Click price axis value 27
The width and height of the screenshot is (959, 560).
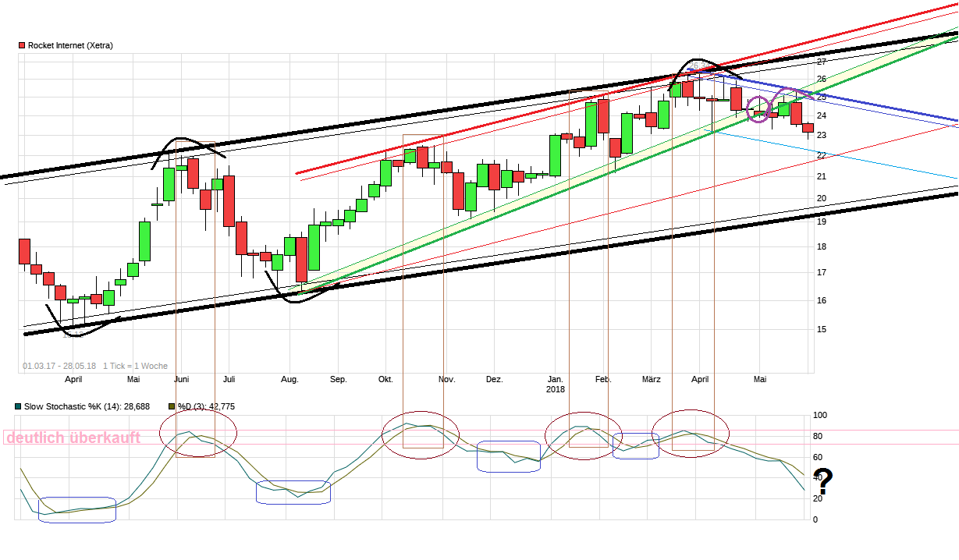tap(822, 61)
